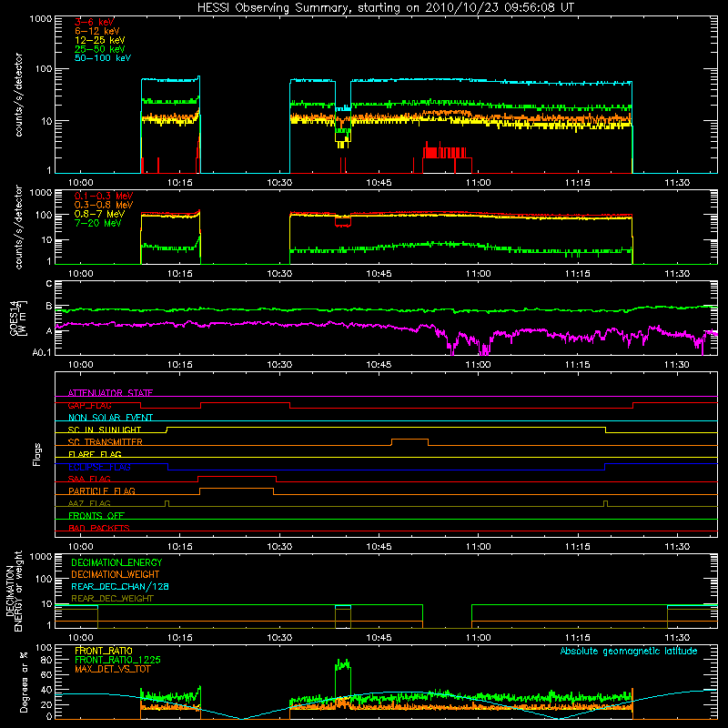Select the NON_SOLAR_EVENT flag label
This screenshot has width=728, height=728.
point(110,418)
